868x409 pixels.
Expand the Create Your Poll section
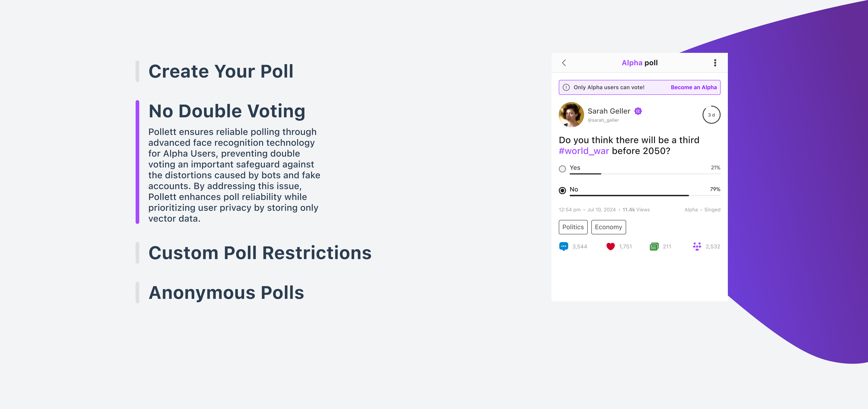click(x=221, y=71)
